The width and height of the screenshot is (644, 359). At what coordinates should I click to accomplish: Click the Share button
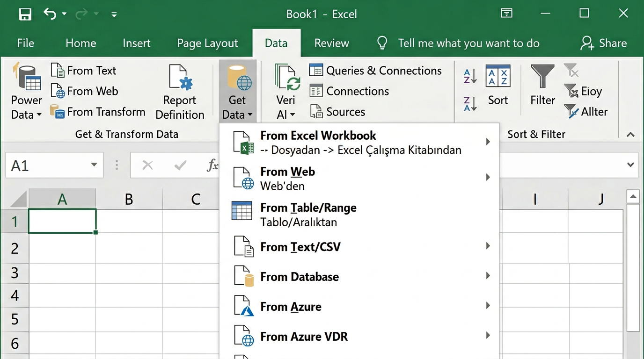coord(603,43)
